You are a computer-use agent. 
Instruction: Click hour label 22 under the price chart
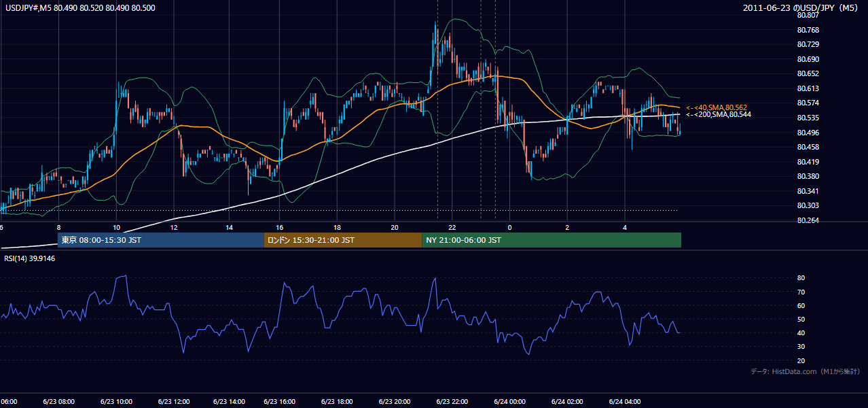452,227
